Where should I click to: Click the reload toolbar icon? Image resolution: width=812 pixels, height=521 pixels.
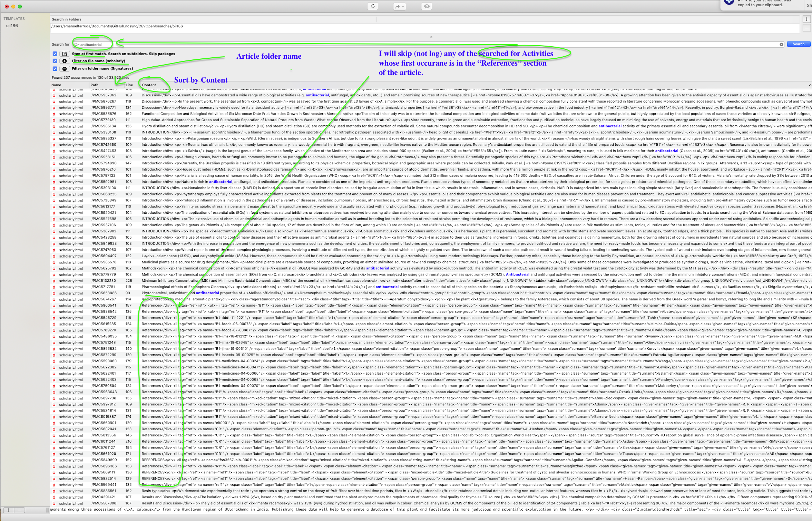pos(373,6)
